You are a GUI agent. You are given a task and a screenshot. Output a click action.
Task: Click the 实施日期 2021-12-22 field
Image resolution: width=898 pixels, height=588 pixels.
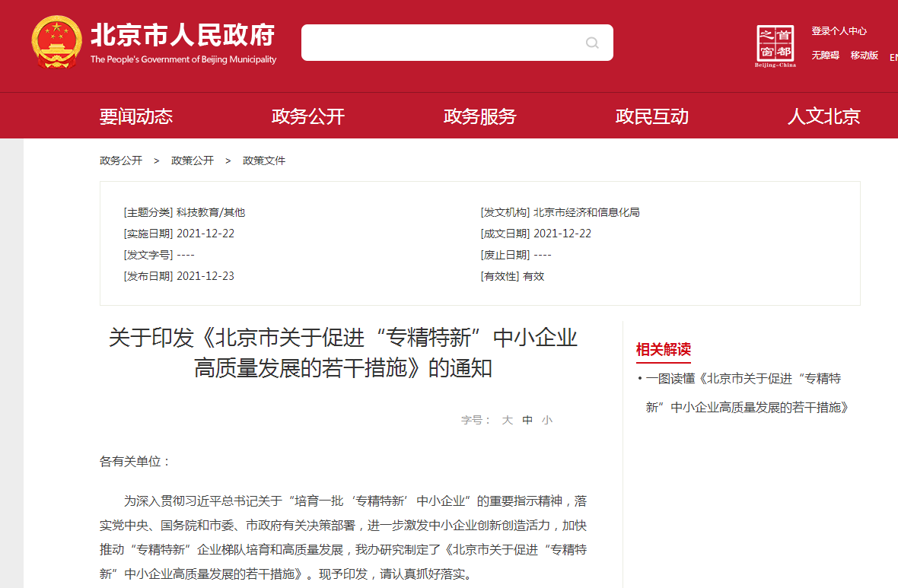point(179,234)
